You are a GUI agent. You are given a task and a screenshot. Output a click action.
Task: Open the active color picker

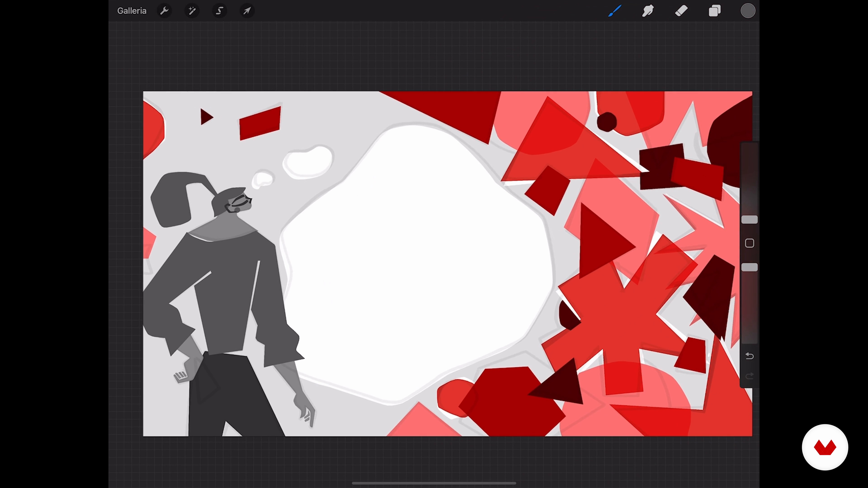pyautogui.click(x=748, y=11)
